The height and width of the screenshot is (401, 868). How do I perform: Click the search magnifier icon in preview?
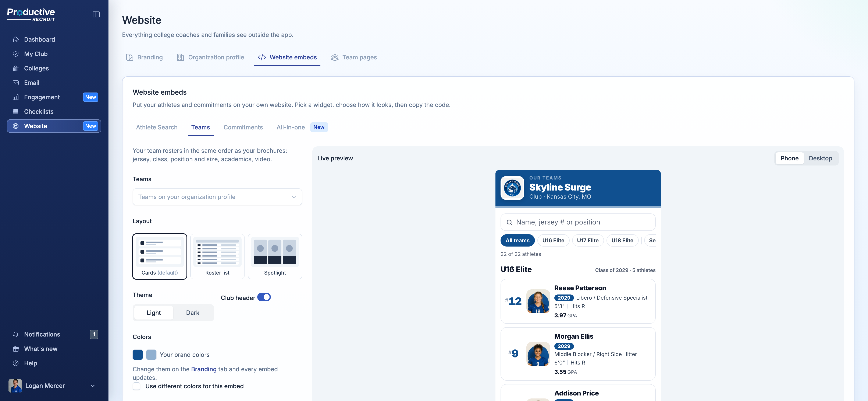coord(509,222)
